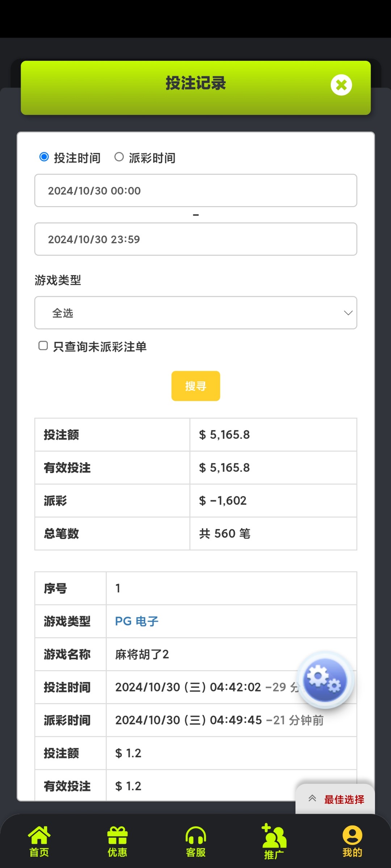This screenshot has height=868, width=391.
Task: Select the 派彩时间 radio option
Action: (x=119, y=157)
